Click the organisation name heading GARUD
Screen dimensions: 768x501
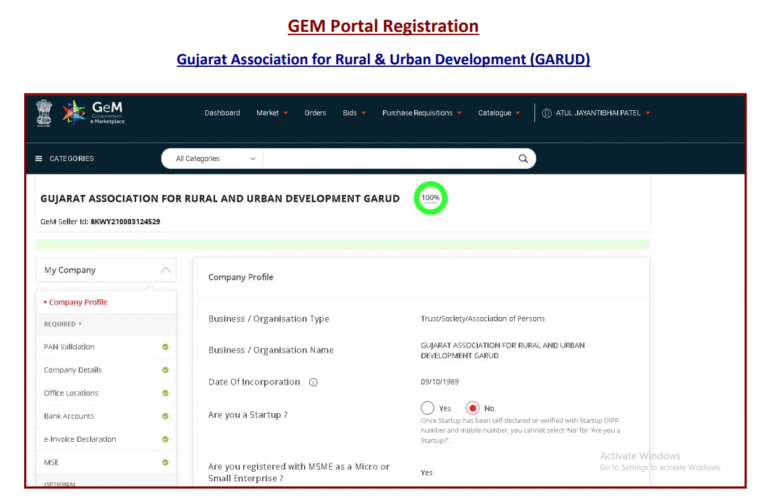[x=220, y=198]
